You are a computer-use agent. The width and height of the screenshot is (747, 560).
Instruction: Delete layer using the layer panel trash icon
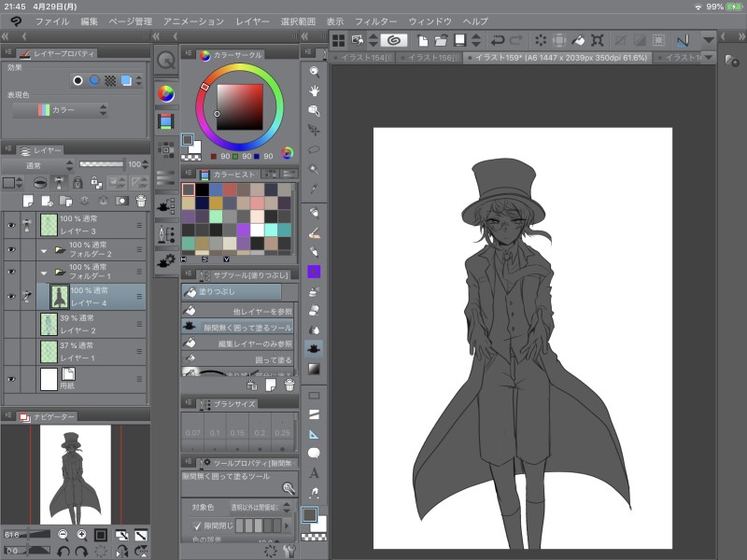coord(141,201)
